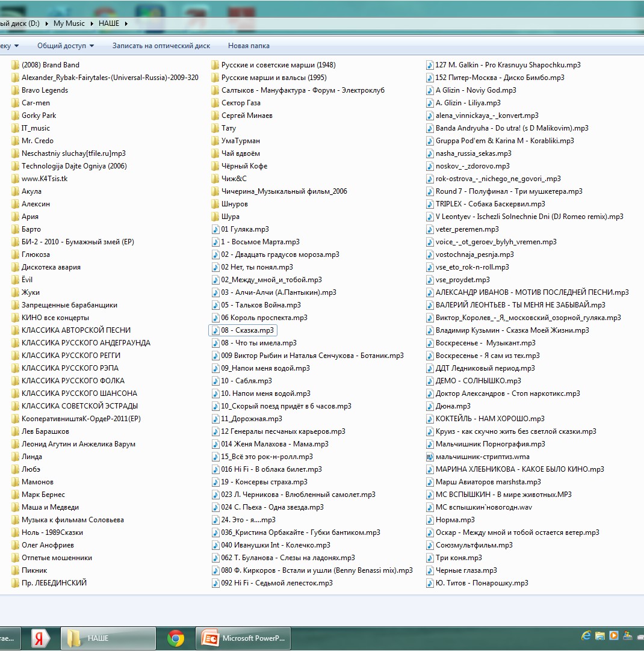Select the Марк Бернес folder
644x651 pixels.
[38, 495]
